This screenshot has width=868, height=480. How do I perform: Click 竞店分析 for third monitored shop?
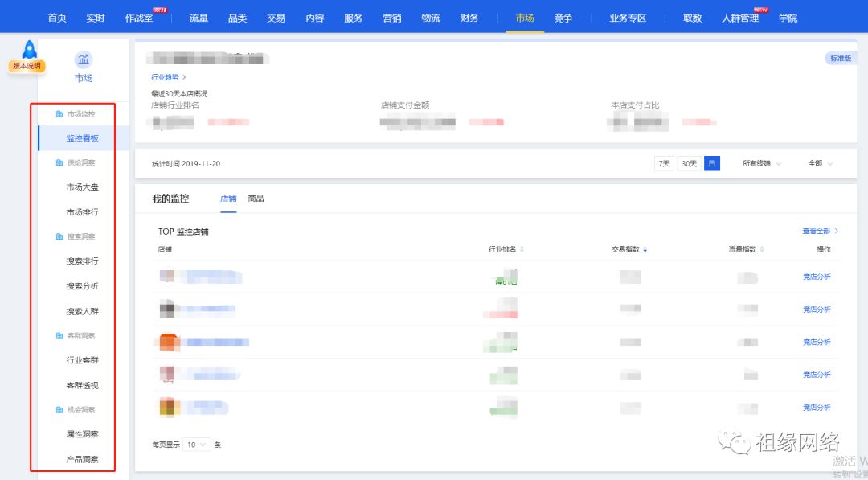[817, 343]
